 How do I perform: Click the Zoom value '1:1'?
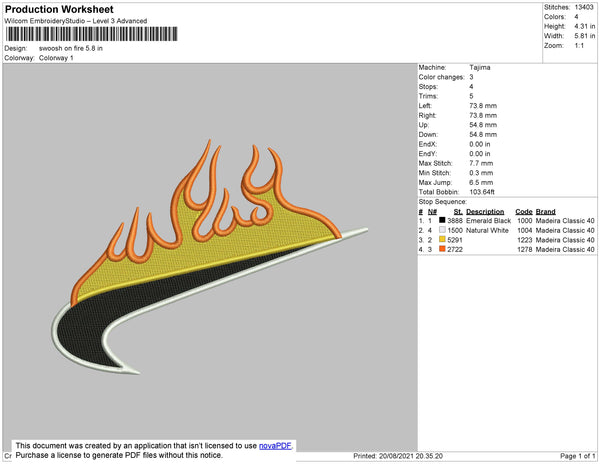[579, 46]
